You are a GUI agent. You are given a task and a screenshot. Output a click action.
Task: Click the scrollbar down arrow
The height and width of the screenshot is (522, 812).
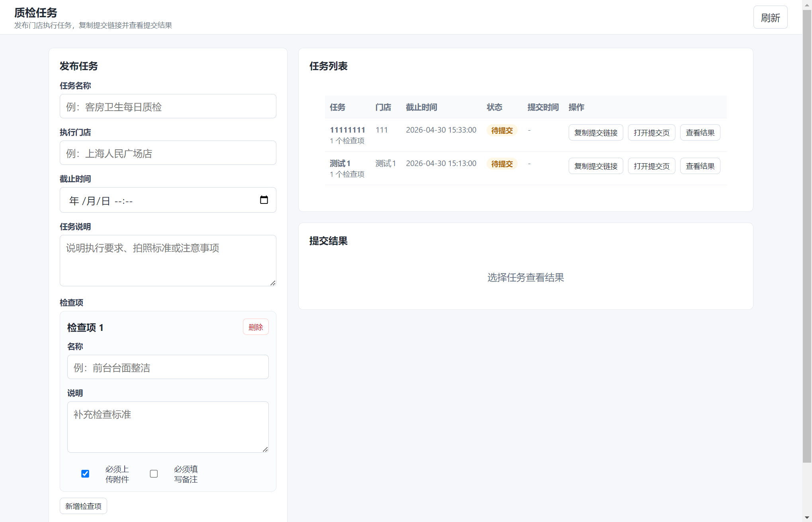point(807,517)
